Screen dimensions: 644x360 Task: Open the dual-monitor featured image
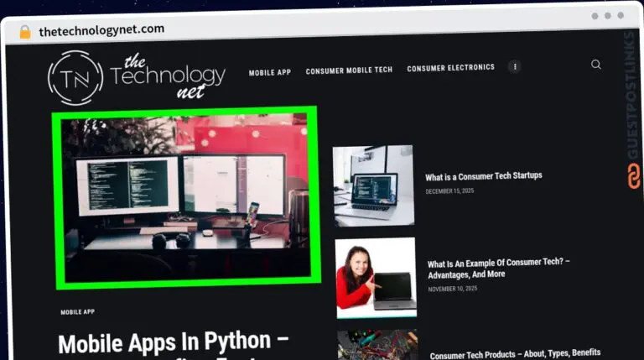tap(186, 198)
